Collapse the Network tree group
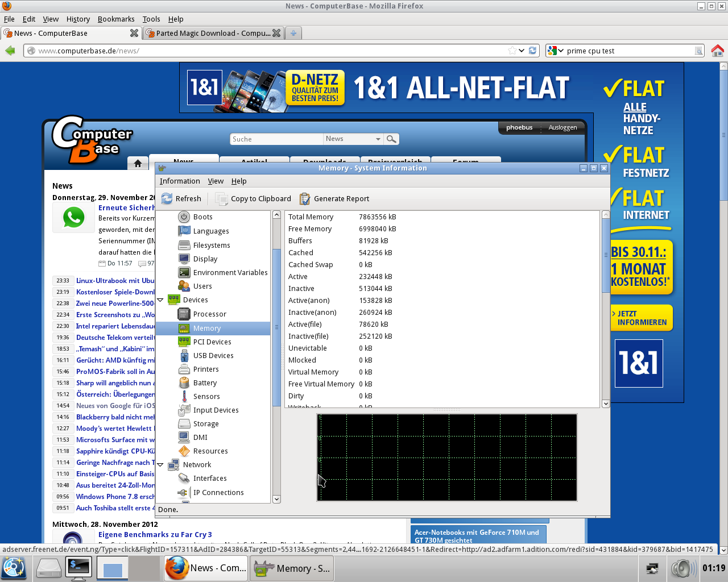This screenshot has width=728, height=582. click(x=160, y=465)
